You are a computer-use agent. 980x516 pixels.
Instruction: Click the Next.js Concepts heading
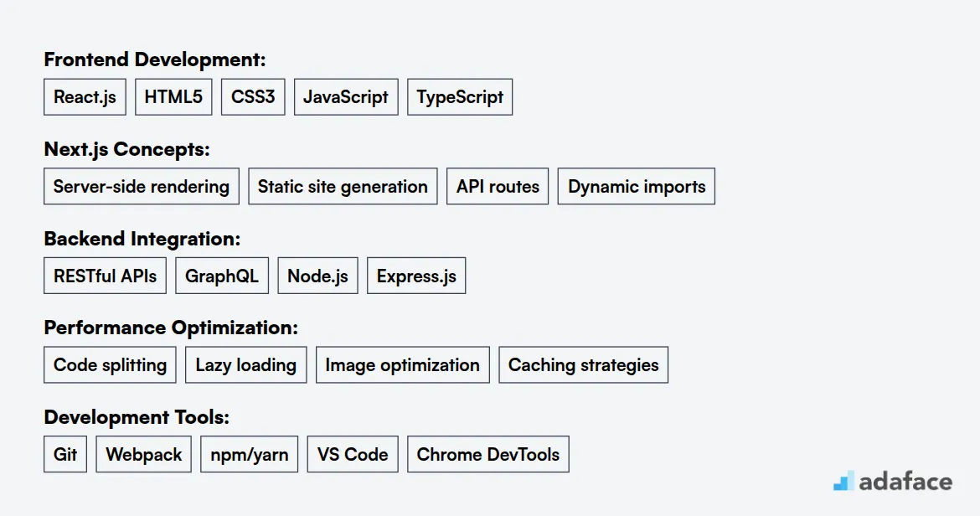[x=126, y=149]
